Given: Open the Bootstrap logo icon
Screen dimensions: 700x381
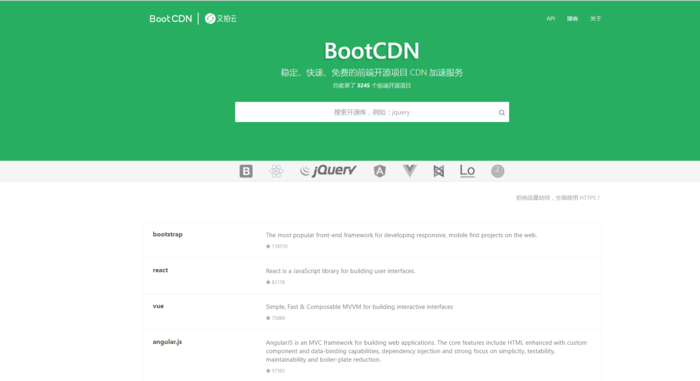Looking at the screenshot, I should (x=246, y=171).
